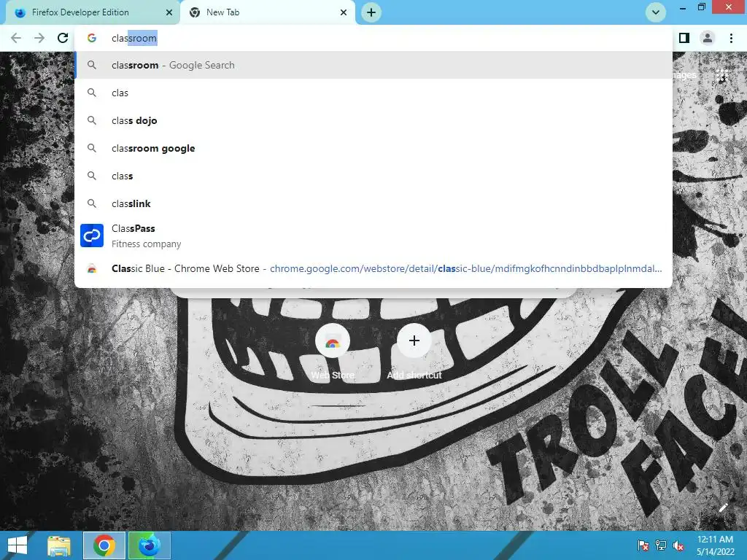
Task: Click the address bar containing classroom
Action: tap(373, 38)
